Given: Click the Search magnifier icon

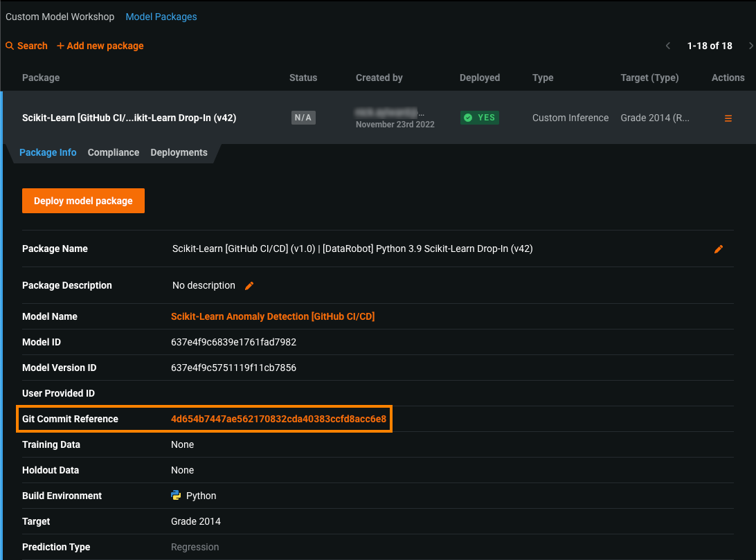Looking at the screenshot, I should point(10,46).
